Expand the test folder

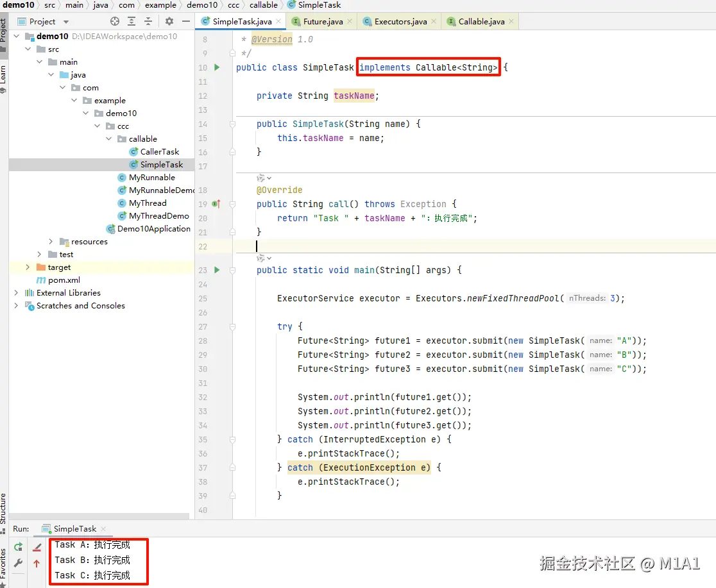pyautogui.click(x=39, y=254)
